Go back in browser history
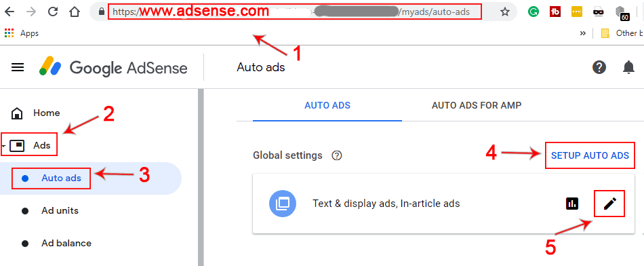This screenshot has height=266, width=644. coord(9,12)
